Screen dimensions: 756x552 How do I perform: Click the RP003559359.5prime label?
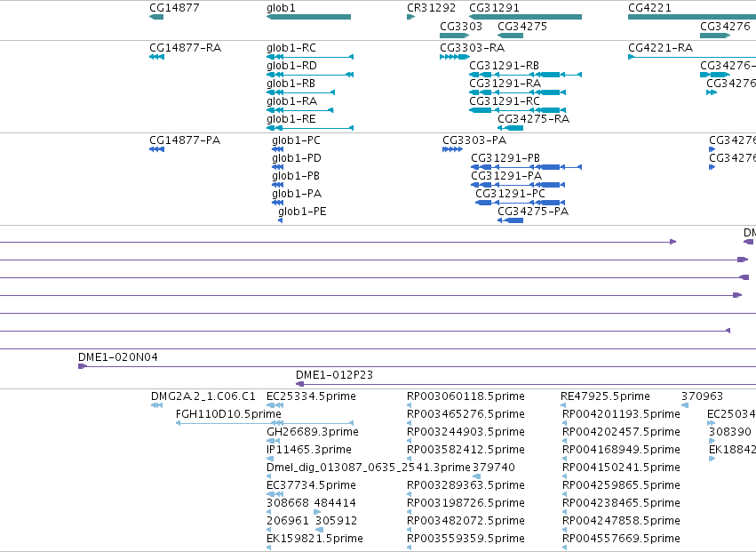466,539
